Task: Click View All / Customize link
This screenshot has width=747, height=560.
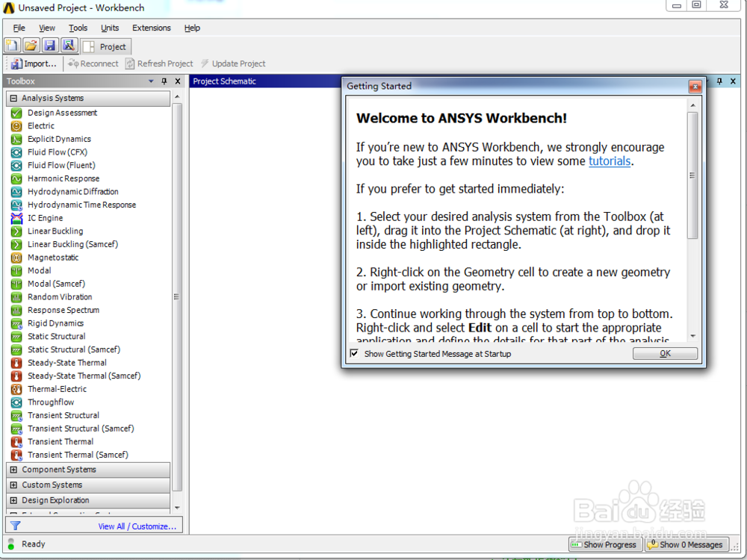Action: tap(137, 526)
